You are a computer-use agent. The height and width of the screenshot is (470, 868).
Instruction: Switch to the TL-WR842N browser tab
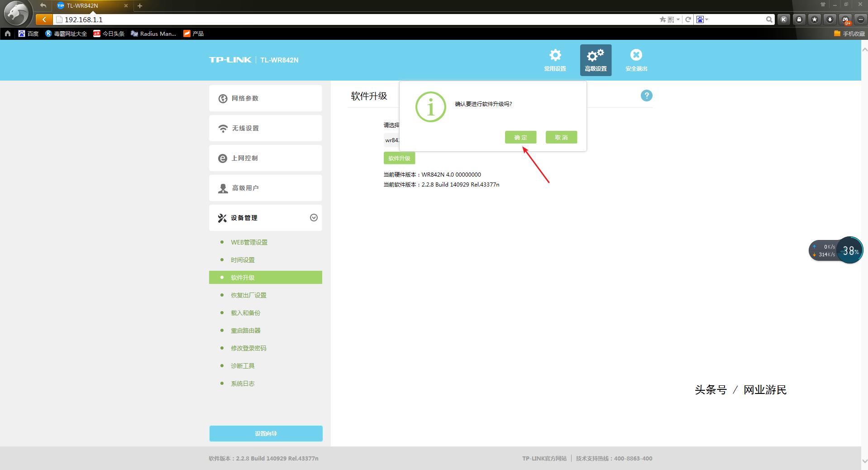pos(92,6)
